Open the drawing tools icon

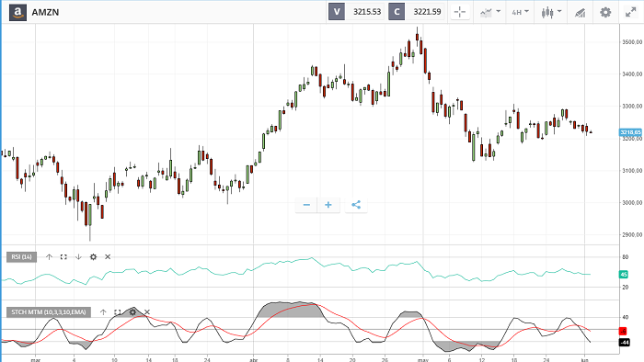click(580, 13)
